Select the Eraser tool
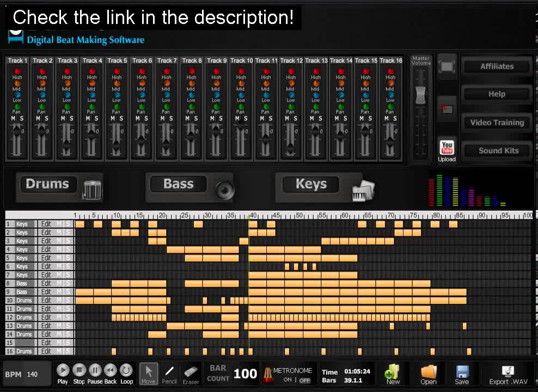 click(191, 375)
